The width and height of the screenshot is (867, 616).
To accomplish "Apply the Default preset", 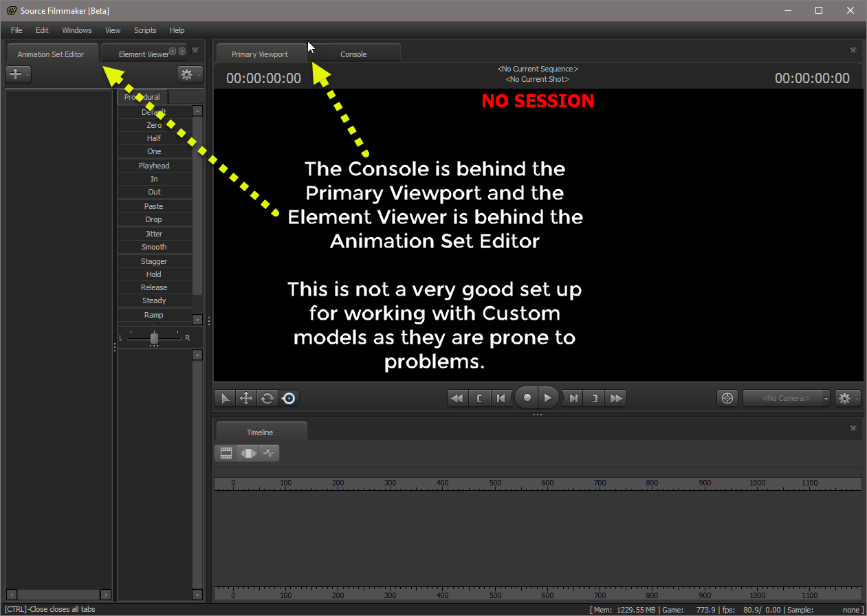I will point(154,112).
